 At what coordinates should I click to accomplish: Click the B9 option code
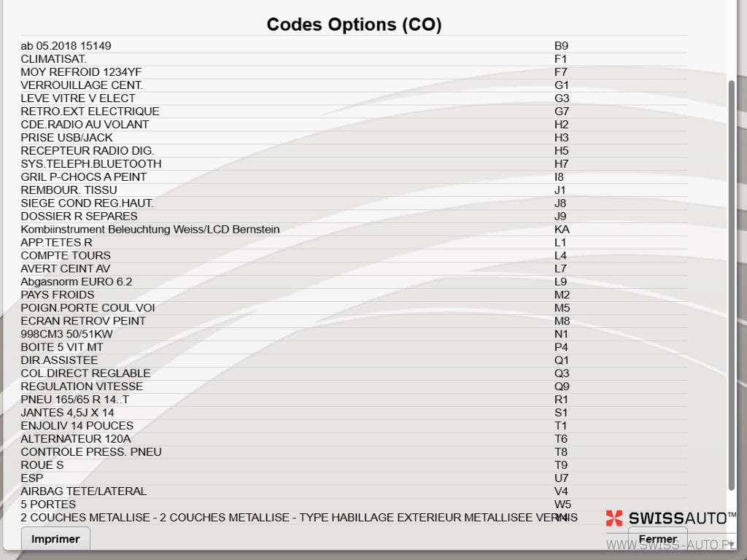click(561, 46)
